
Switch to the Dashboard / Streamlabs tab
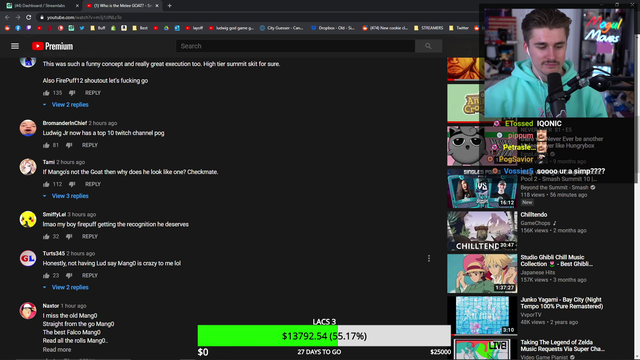tap(39, 6)
